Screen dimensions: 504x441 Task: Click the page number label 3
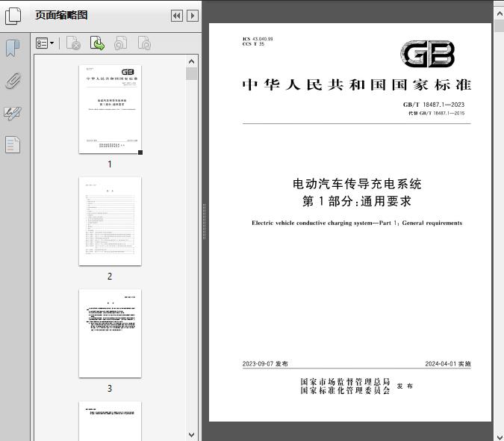pos(110,389)
